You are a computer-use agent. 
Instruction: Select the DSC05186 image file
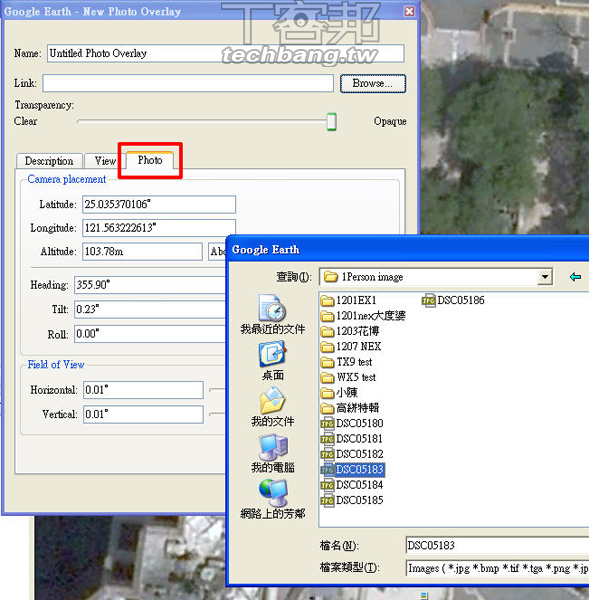click(454, 300)
